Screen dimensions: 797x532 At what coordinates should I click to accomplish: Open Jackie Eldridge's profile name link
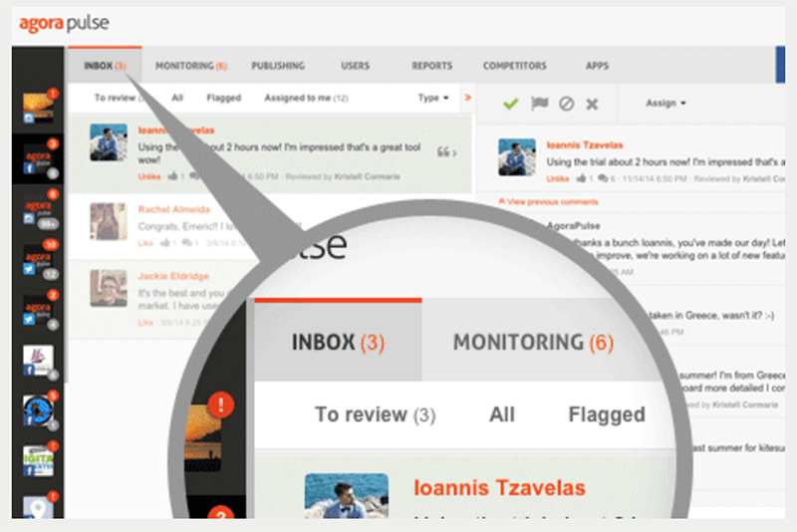173,276
